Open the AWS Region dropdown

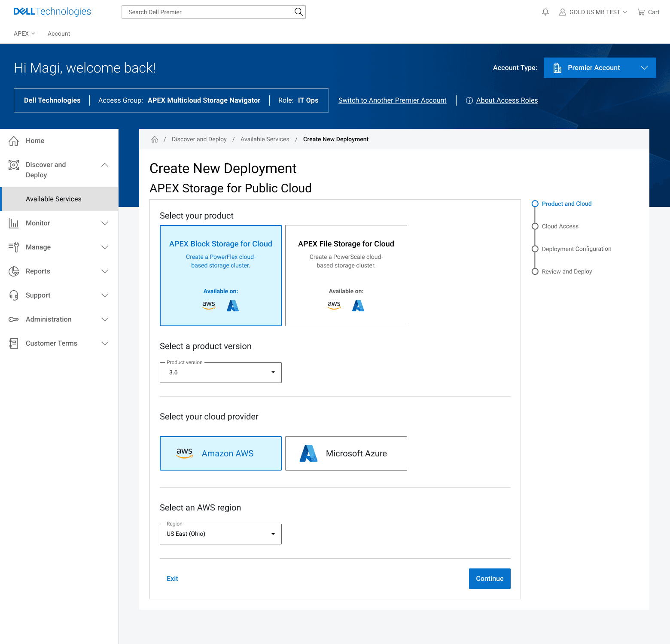coord(221,534)
